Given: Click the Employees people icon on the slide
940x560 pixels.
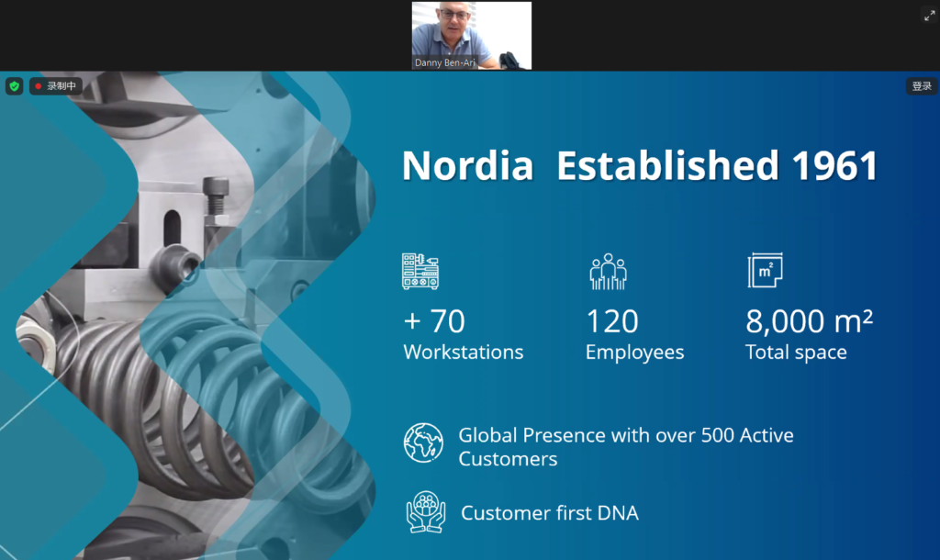Looking at the screenshot, I should pos(608,272).
